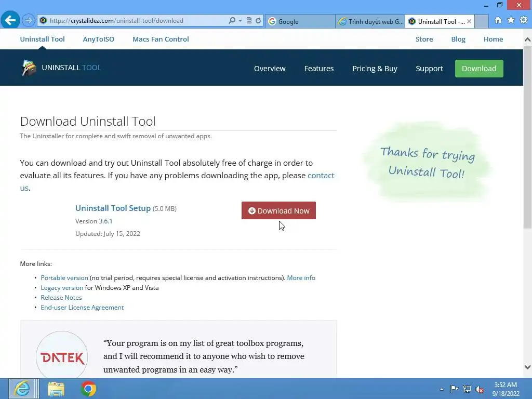Screen dimensions: 532x399
Task: Click the search magnifier in address bar
Action: pos(232,20)
